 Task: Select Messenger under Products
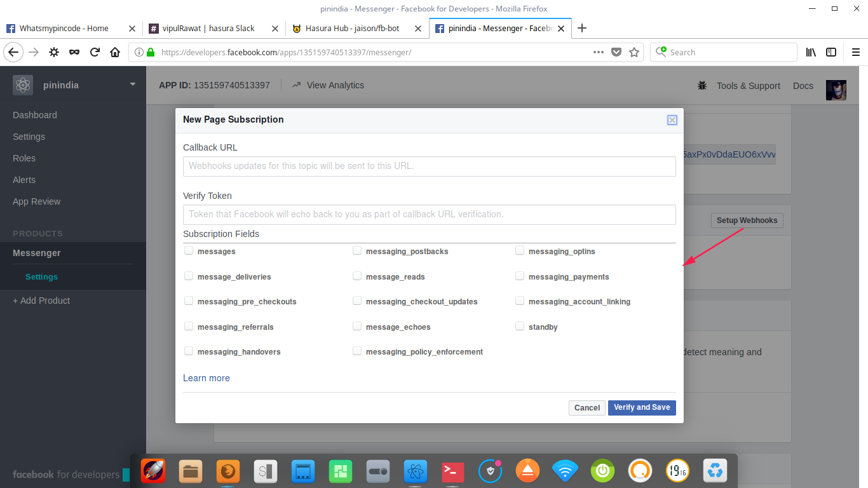[37, 253]
